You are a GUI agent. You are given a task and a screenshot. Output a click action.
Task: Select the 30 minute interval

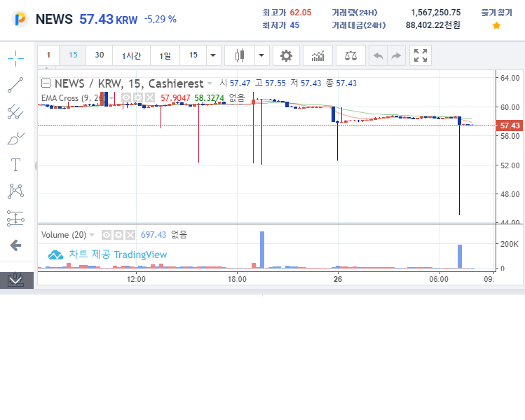(99, 55)
